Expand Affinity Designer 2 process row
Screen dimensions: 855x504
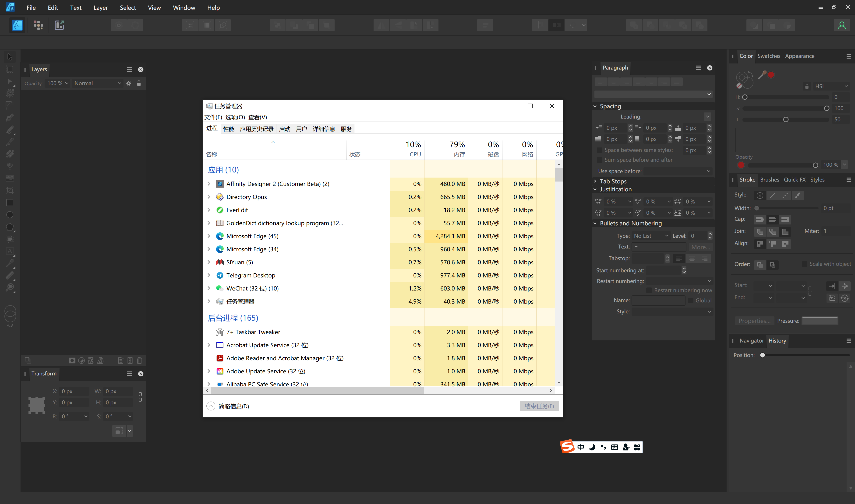coord(209,184)
